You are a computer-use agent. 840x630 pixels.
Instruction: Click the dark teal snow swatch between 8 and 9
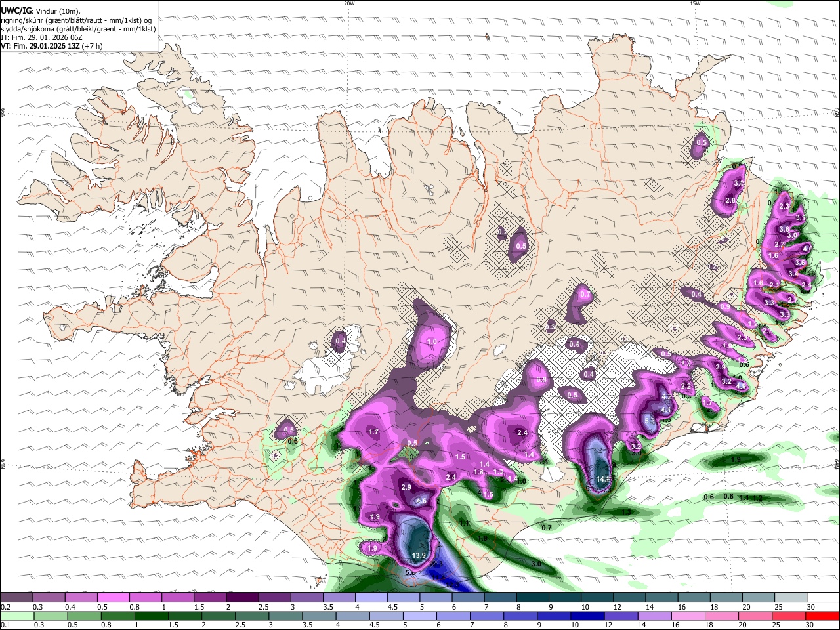[532, 598]
